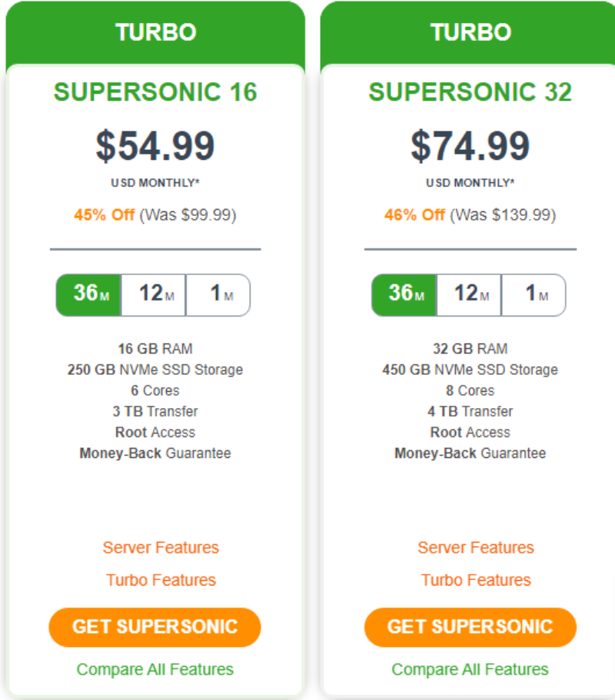This screenshot has width=615, height=700.
Task: Click the $54.99 price
Action: (155, 146)
